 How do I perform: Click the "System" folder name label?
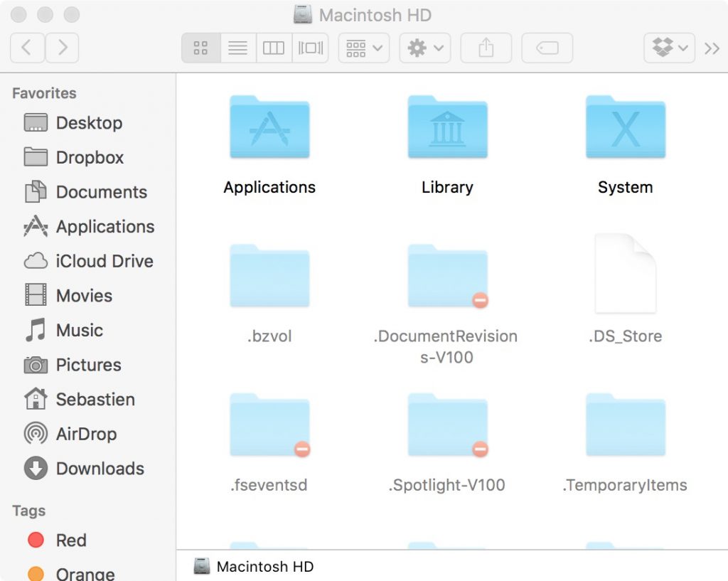click(x=626, y=188)
